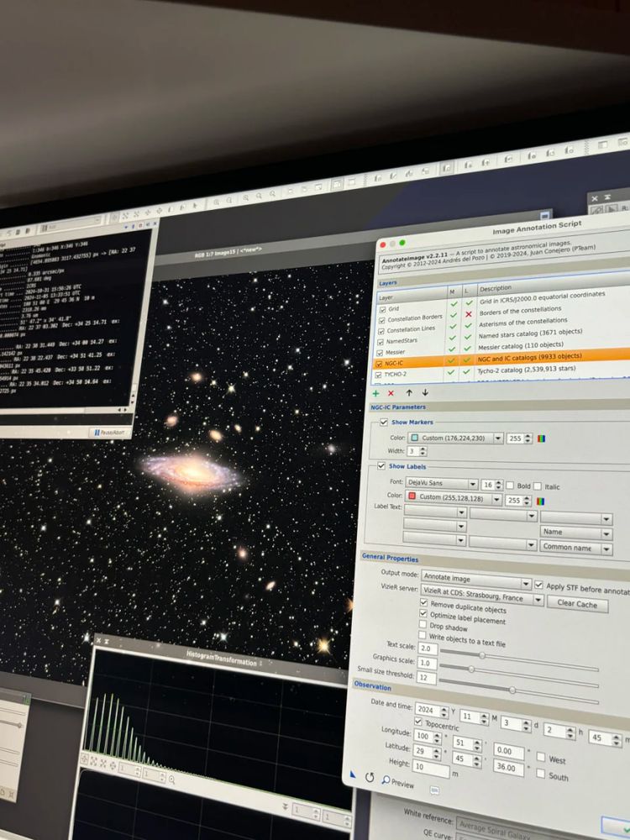The height and width of the screenshot is (840, 630).
Task: Disable the Show Labels checkbox
Action: click(381, 466)
